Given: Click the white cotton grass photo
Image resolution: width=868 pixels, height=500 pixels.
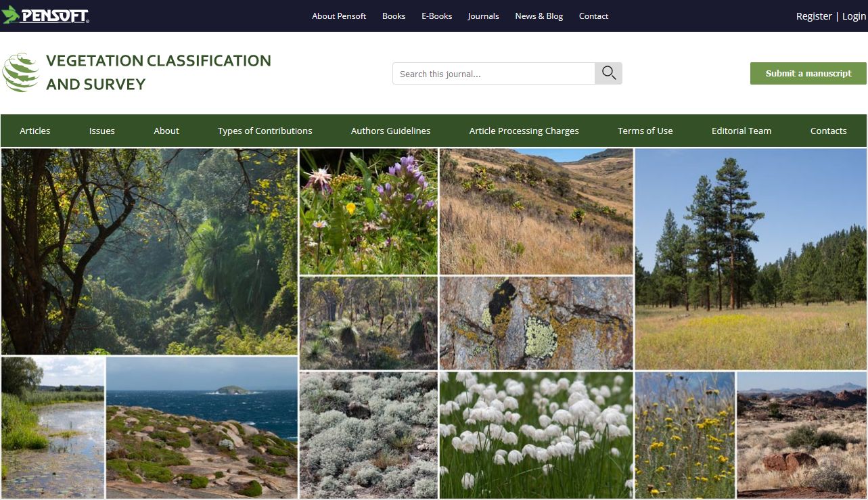Looking at the screenshot, I should [x=536, y=435].
